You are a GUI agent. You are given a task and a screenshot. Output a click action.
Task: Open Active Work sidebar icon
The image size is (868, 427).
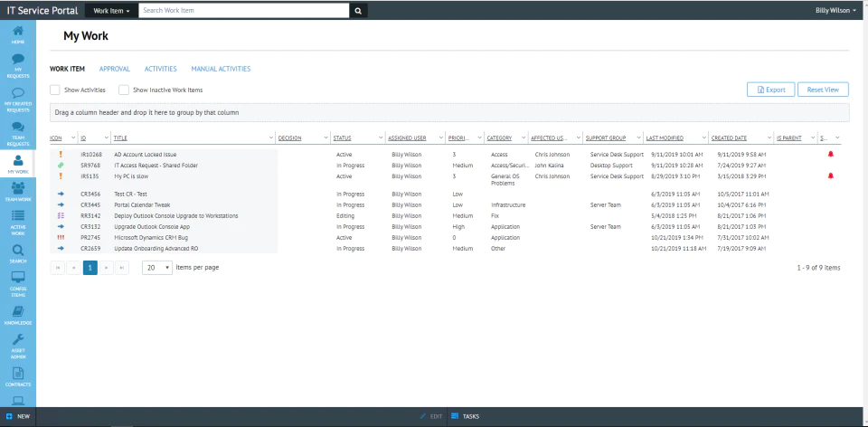click(x=18, y=222)
